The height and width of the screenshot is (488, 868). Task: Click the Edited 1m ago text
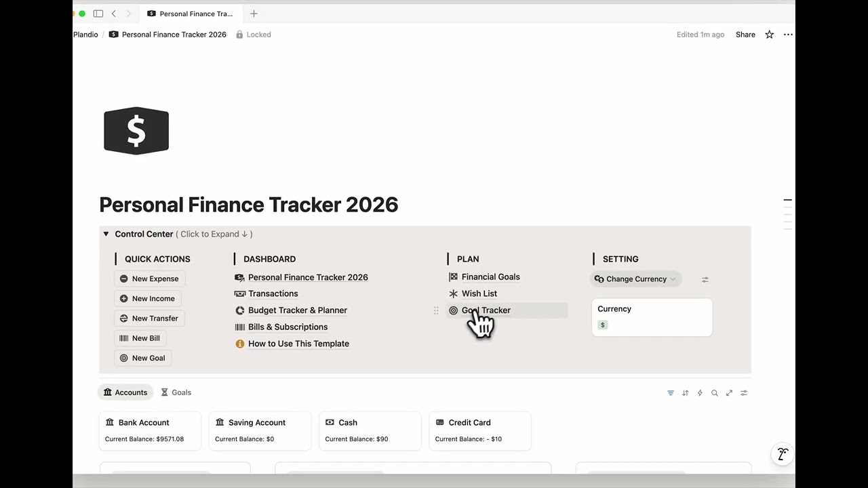701,35
